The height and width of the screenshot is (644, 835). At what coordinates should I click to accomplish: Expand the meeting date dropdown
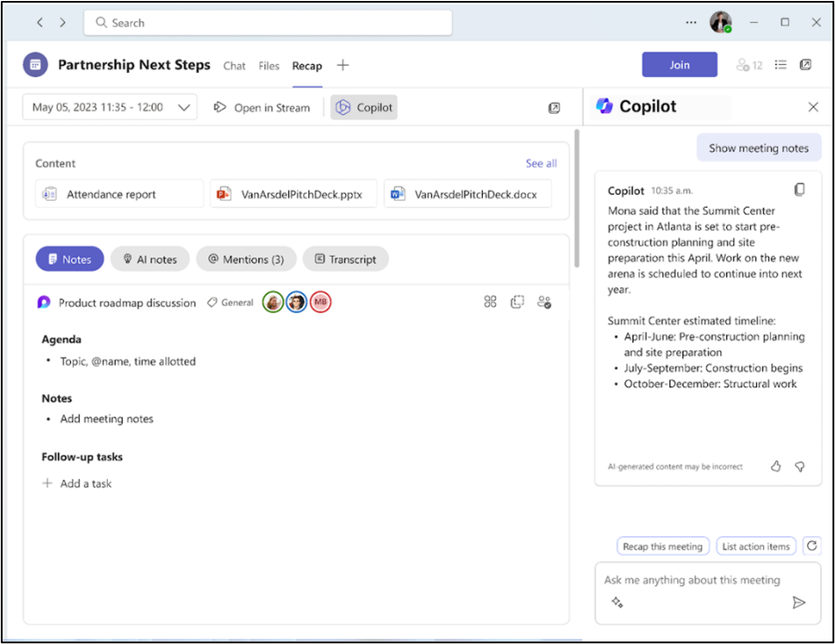click(x=110, y=107)
